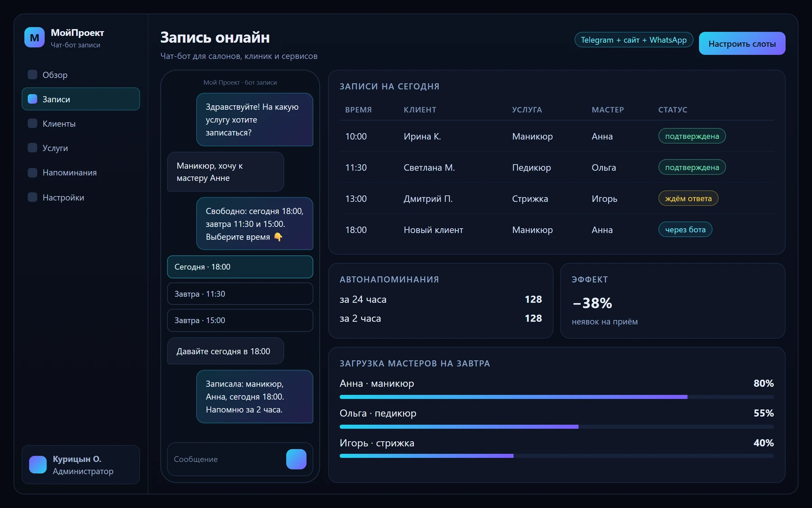Click Анна · маникюр load bar
Image resolution: width=812 pixels, height=508 pixels.
557,397
